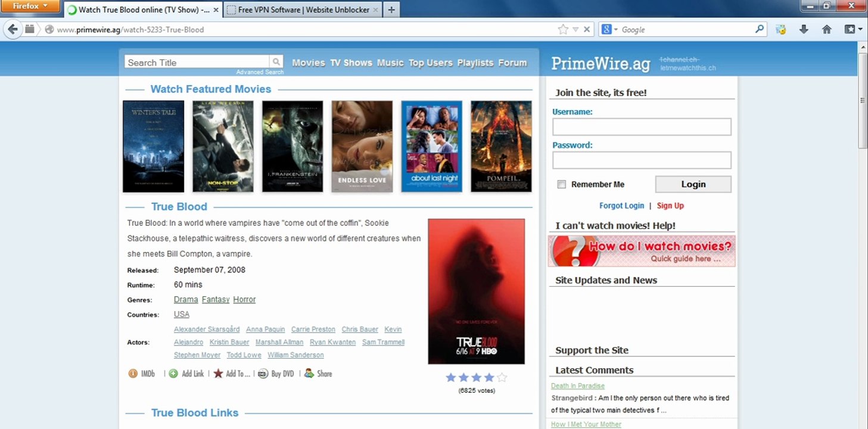This screenshot has height=429, width=868.
Task: Close the Watch True Blood online tab
Action: [216, 10]
